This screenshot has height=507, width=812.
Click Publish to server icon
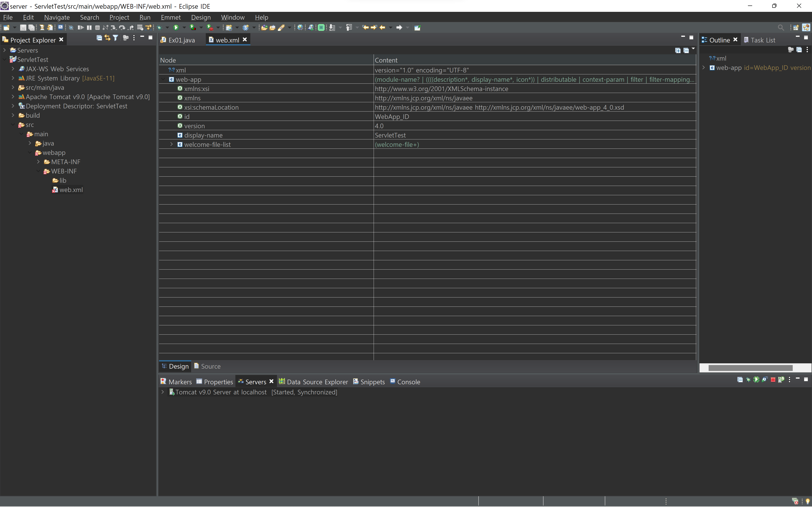click(x=781, y=380)
